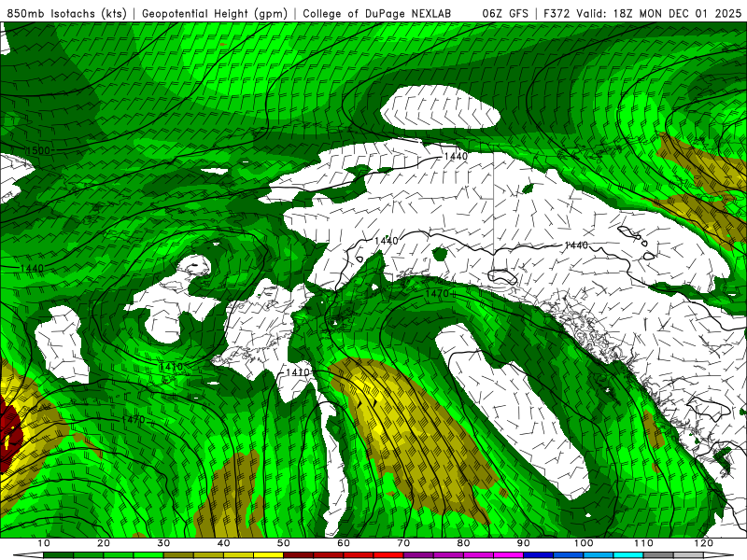Click the light gray legend swatch
The height and width of the screenshot is (560, 747).
point(688,555)
